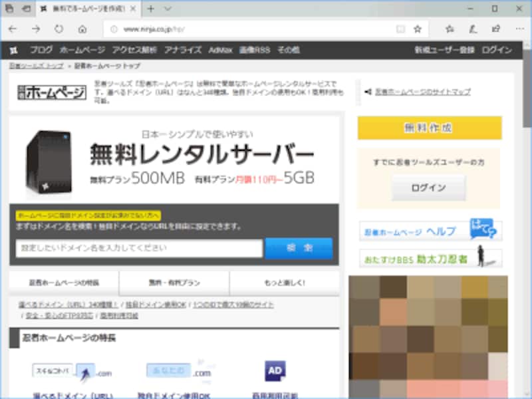This screenshot has height=399, width=532.
Task: Select the もっと楽しく! tab
Action: click(x=285, y=283)
